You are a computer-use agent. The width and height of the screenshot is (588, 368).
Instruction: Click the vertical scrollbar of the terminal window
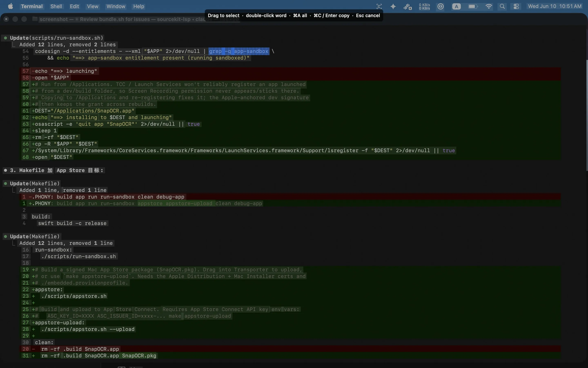pos(587,116)
